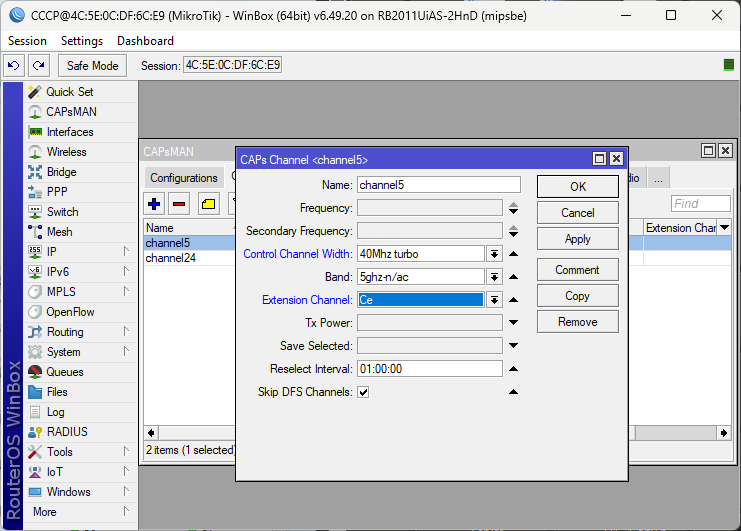Image resolution: width=741 pixels, height=531 pixels.
Task: Collapse the Control Channel Width field
Action: tap(514, 254)
